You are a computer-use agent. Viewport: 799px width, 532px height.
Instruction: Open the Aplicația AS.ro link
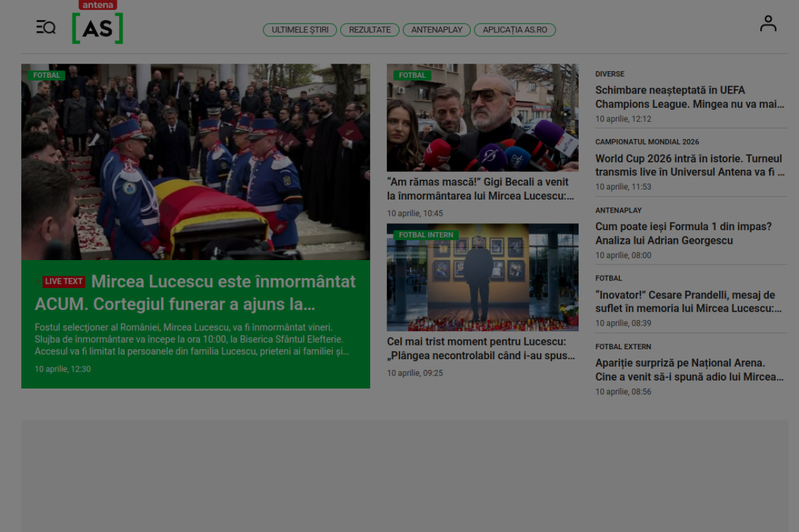(x=514, y=30)
